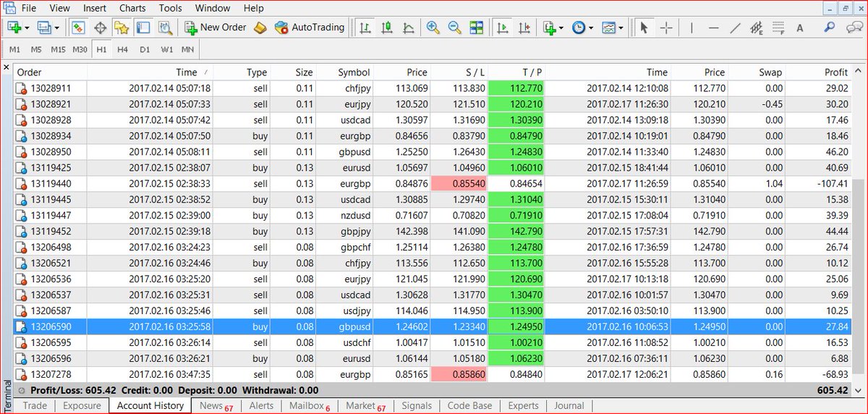Screen dimensions: 868x414
Task: Open the Charts menu
Action: click(x=132, y=8)
